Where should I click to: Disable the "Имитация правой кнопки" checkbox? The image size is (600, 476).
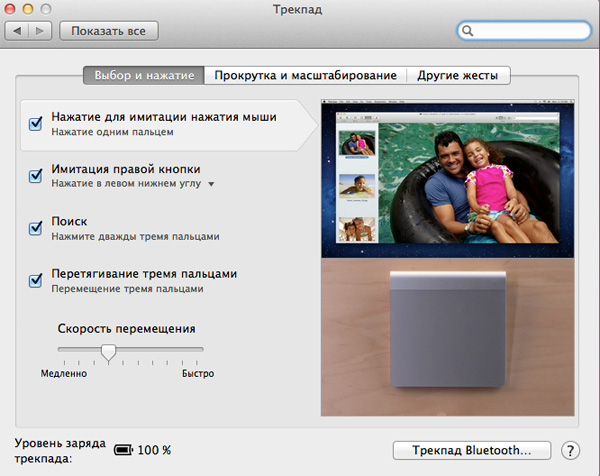coord(35,176)
